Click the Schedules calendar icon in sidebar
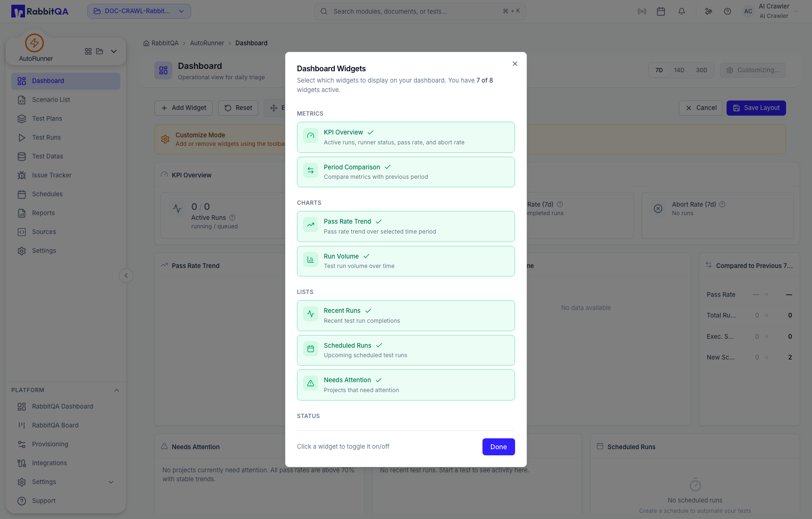Image resolution: width=812 pixels, height=519 pixels. [x=22, y=194]
